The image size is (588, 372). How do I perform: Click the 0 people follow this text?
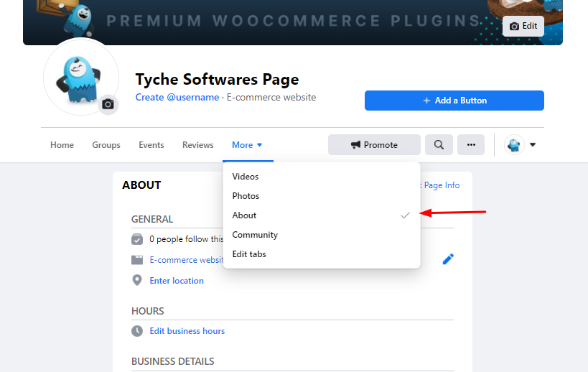pyautogui.click(x=187, y=239)
